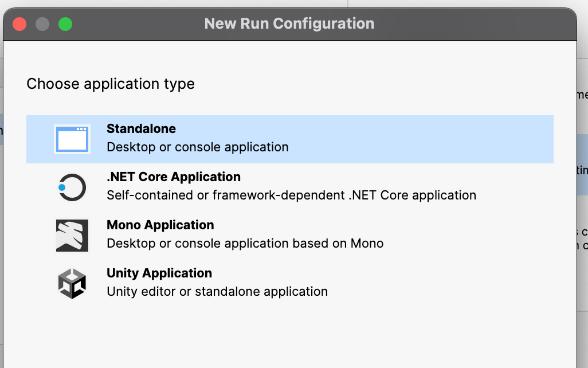The width and height of the screenshot is (588, 368).
Task: Close the New Run Configuration dialog
Action: pos(19,25)
